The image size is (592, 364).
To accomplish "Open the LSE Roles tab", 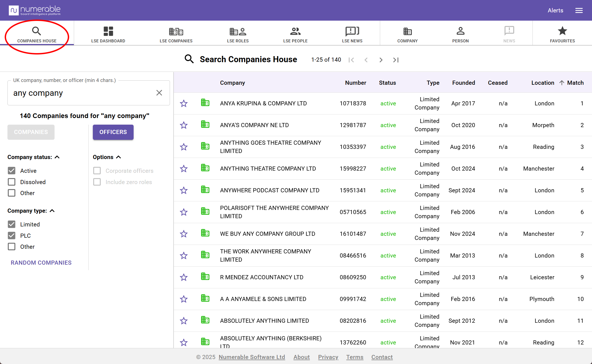I will (x=237, y=34).
